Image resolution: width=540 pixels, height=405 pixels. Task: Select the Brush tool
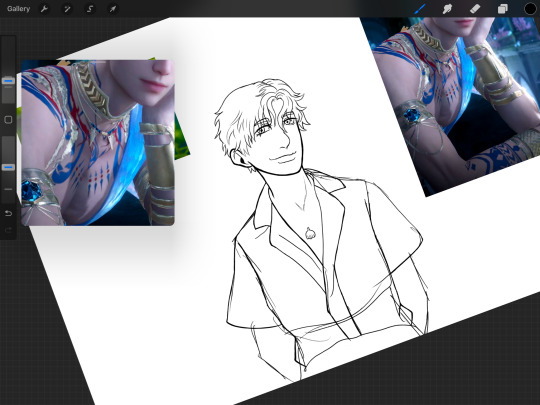coord(420,9)
